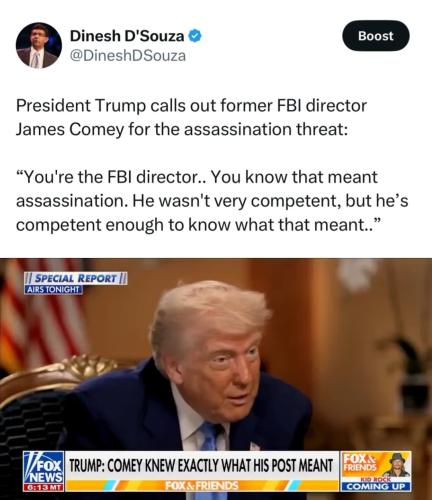Screen dimensions: 432x500
Task: Click the Special Report banner graphic
Action: 76,278
